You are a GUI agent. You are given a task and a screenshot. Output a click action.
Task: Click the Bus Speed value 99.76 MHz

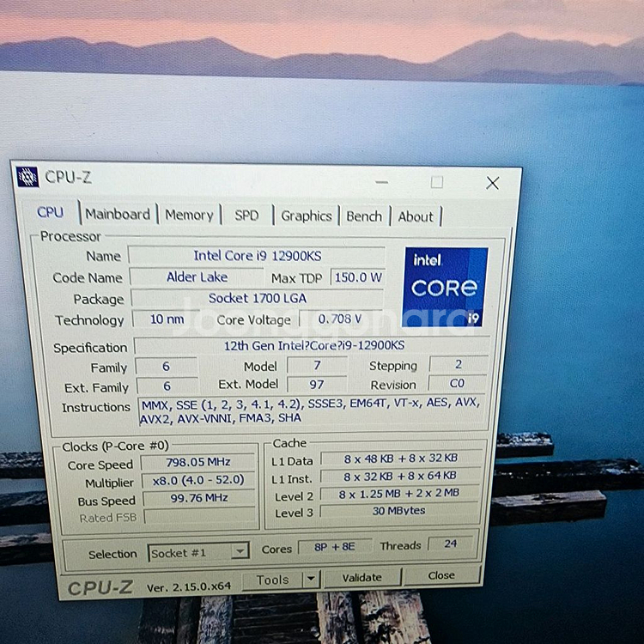[x=199, y=498]
